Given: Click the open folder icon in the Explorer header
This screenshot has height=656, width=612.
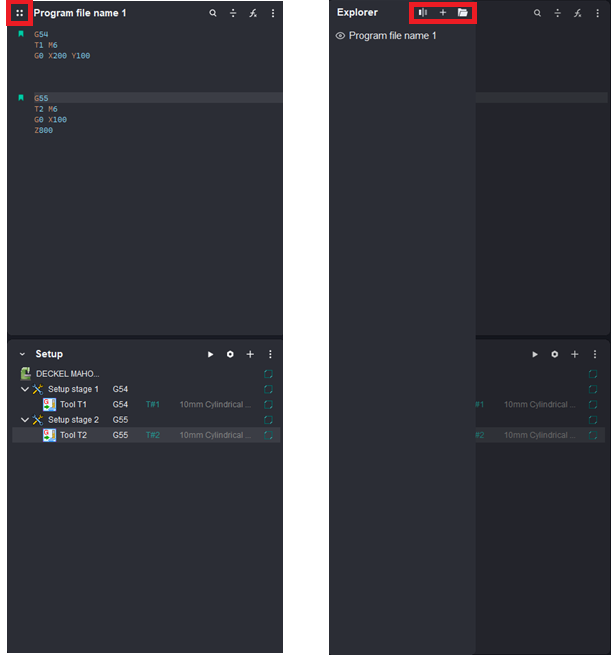Looking at the screenshot, I should pyautogui.click(x=463, y=13).
